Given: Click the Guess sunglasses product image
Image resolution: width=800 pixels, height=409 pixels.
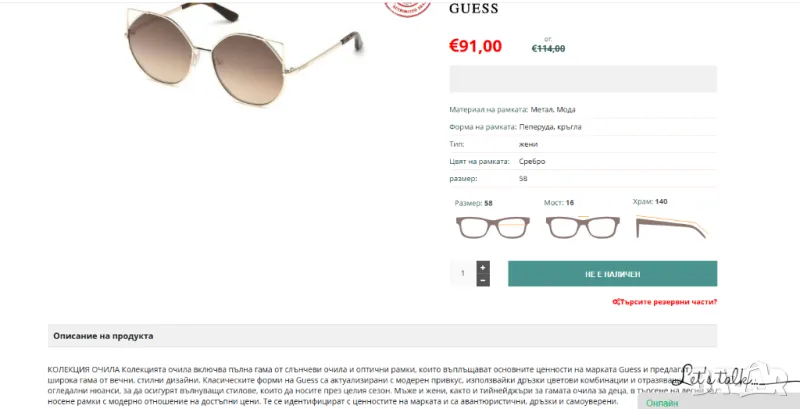Looking at the screenshot, I should coord(244,53).
